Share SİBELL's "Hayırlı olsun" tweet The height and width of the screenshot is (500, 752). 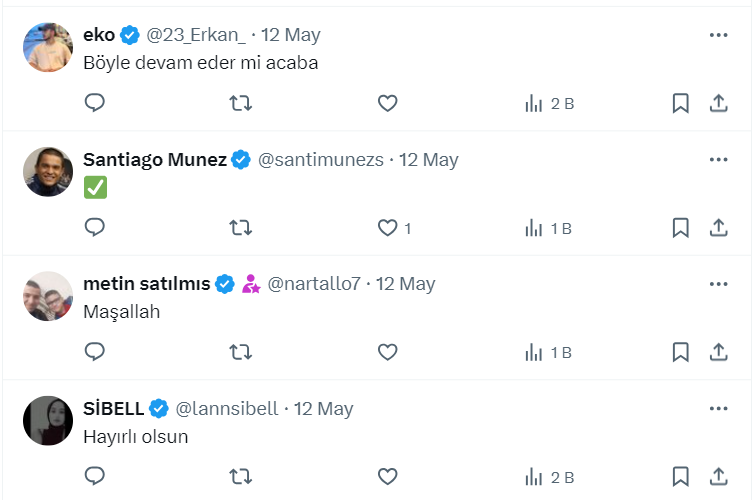click(718, 476)
